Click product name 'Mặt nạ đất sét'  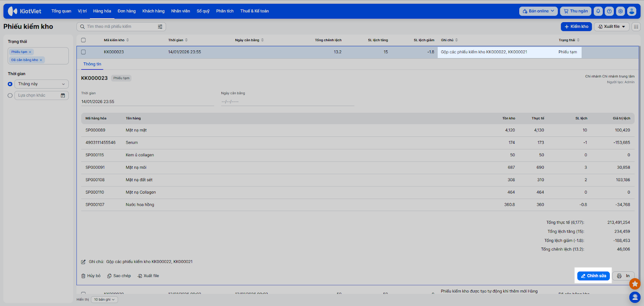tap(139, 180)
